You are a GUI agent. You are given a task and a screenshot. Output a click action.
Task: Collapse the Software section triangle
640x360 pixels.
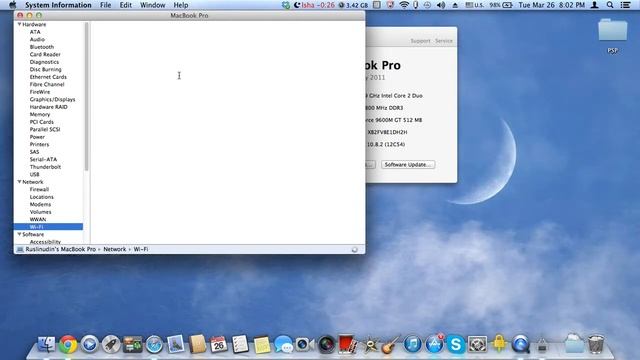(x=19, y=234)
